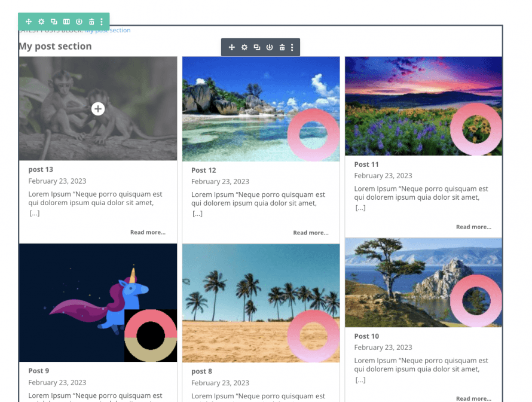Delete module with dark toolbar trash icon
Image resolution: width=532 pixels, height=402 pixels.
pyautogui.click(x=282, y=47)
